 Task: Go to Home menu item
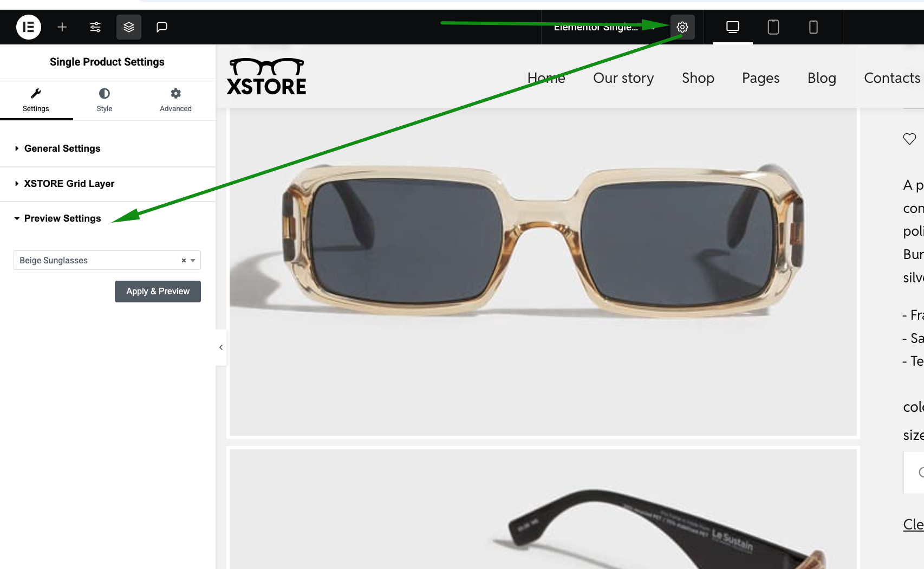point(546,78)
